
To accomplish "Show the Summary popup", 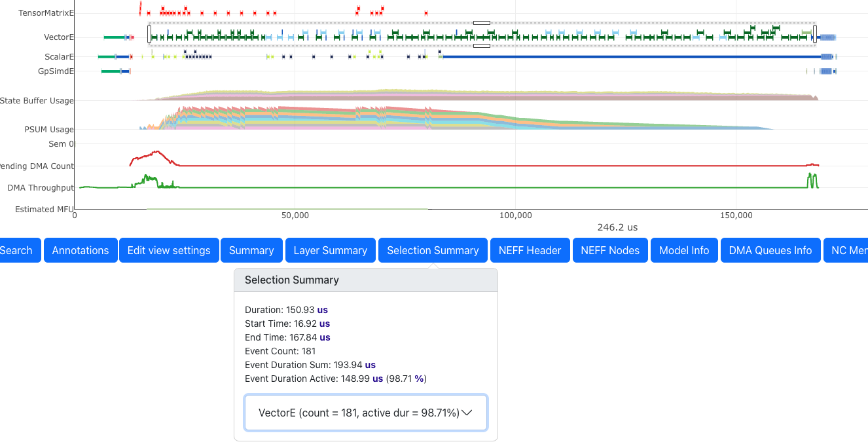I will tap(251, 250).
